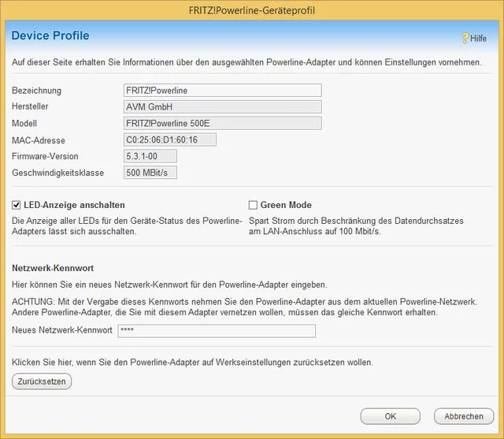Click the Modell label
This screenshot has height=439, width=504.
pos(24,124)
